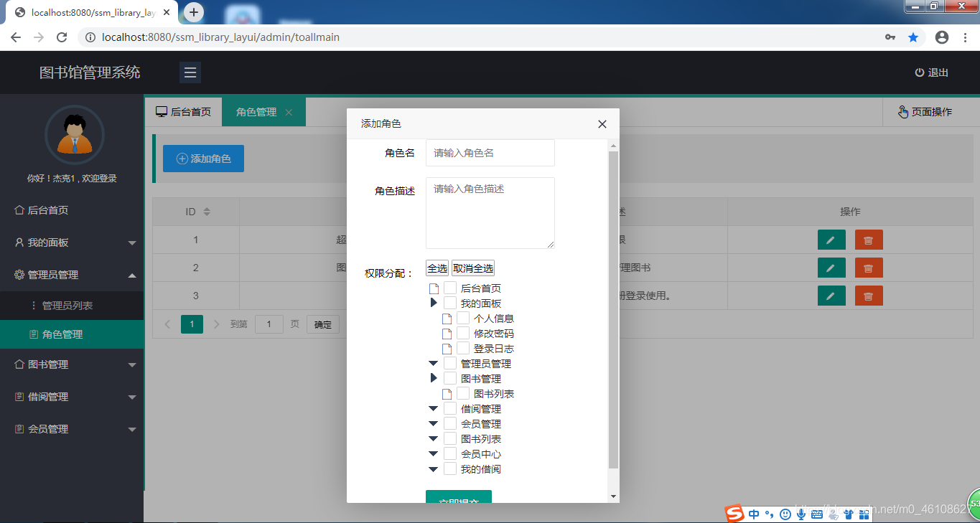Viewport: 980px width, 523px height.
Task: Click the 全选 button
Action: coord(437,268)
